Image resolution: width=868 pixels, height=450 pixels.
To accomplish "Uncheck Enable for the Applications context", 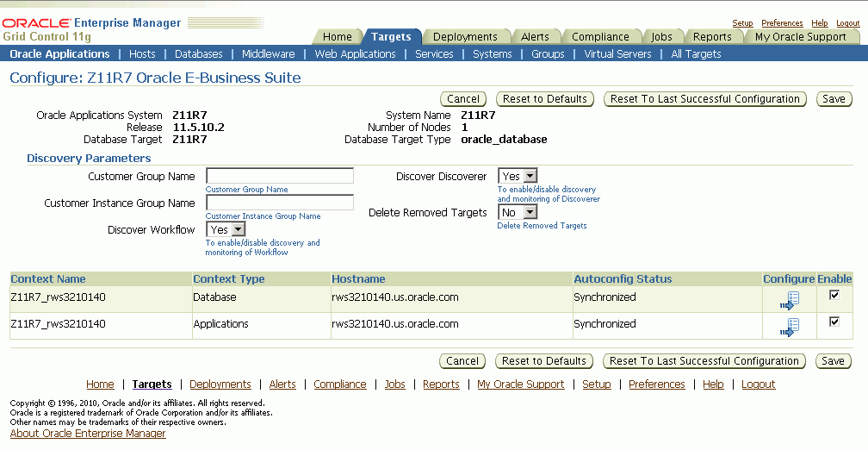I will coord(834,322).
